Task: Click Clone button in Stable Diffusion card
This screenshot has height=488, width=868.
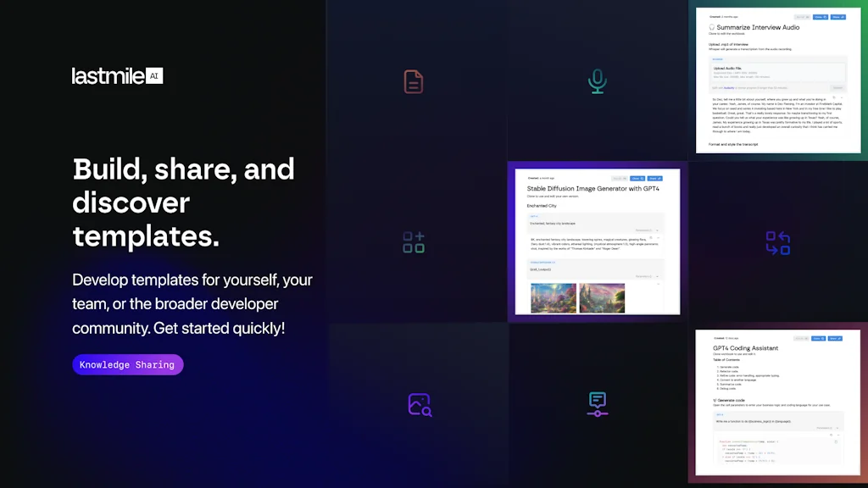Action: (637, 179)
